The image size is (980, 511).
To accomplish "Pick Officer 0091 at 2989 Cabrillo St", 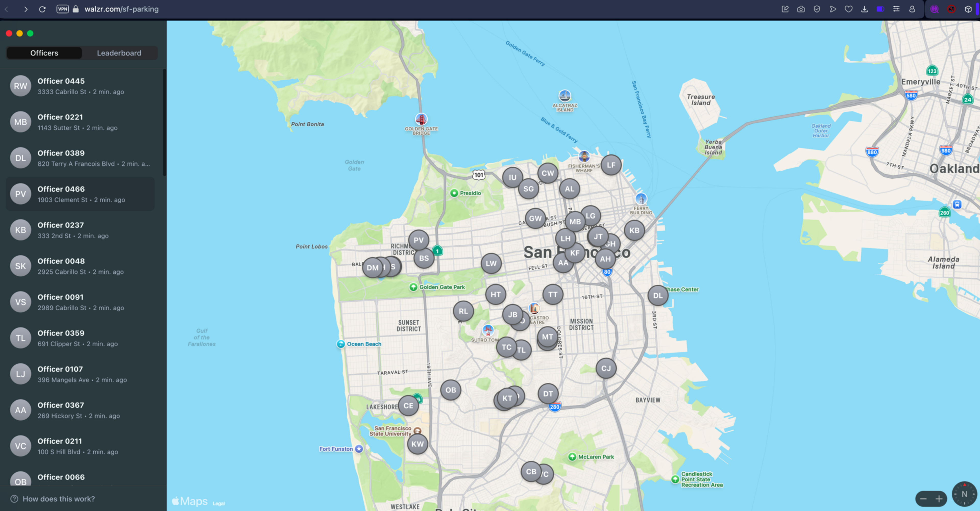I will 81,302.
